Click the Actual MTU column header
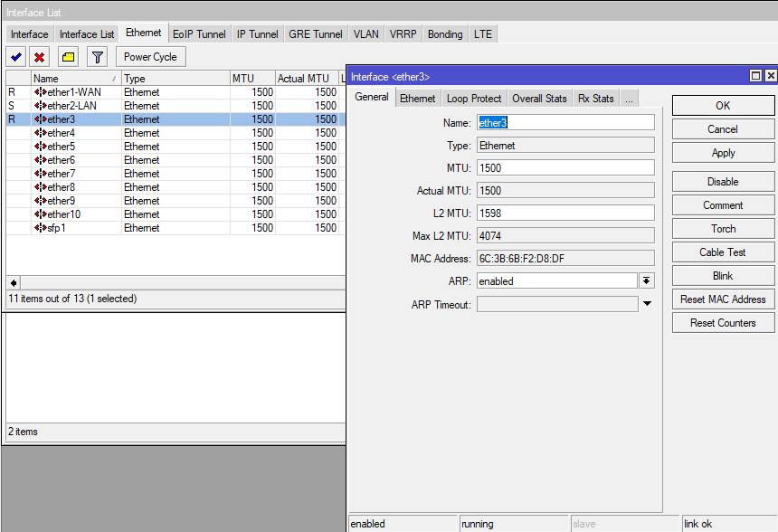This screenshot has height=532, width=778. [308, 79]
